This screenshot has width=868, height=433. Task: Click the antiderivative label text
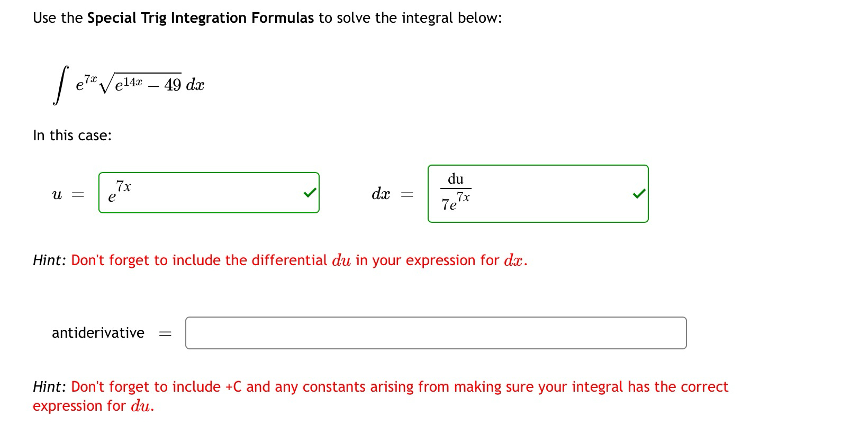point(97,333)
